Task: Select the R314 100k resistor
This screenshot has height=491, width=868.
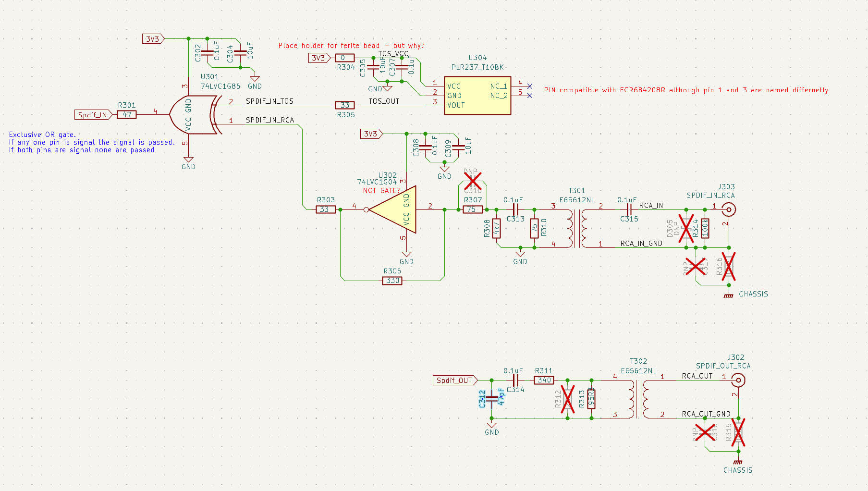Action: 705,228
